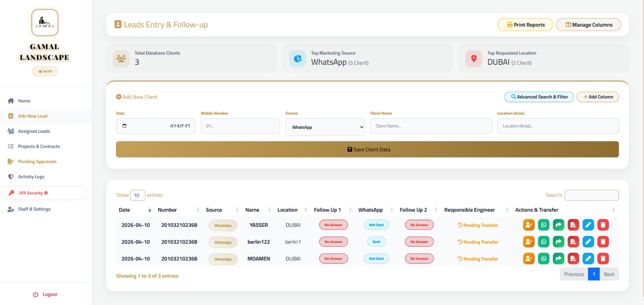
Task: Toggle MOAMEN's Follow Up 2 No Answer status
Action: [x=419, y=259]
